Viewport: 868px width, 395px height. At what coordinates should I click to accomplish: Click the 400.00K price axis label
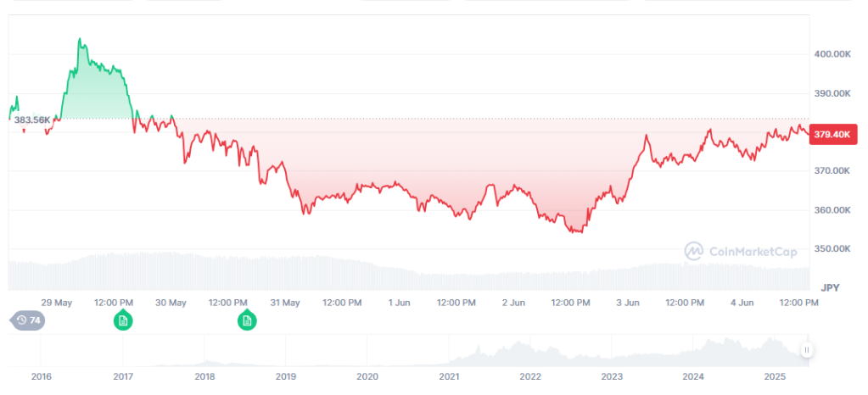(833, 54)
